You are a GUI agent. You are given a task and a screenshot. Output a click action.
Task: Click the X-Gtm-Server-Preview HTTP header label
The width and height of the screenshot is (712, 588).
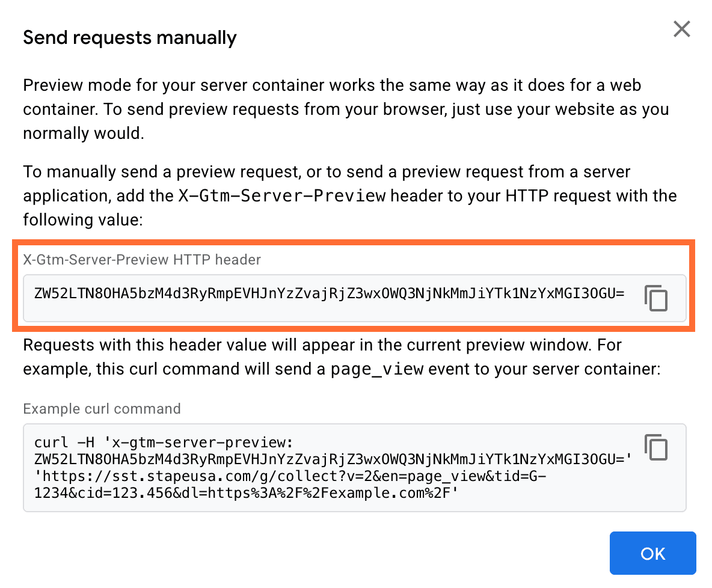(x=141, y=259)
